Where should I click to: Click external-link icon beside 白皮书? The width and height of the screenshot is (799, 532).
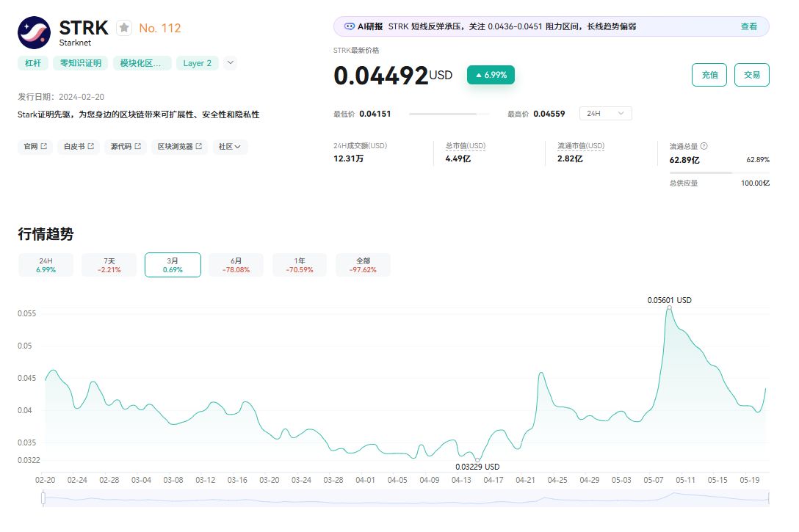[x=91, y=146]
